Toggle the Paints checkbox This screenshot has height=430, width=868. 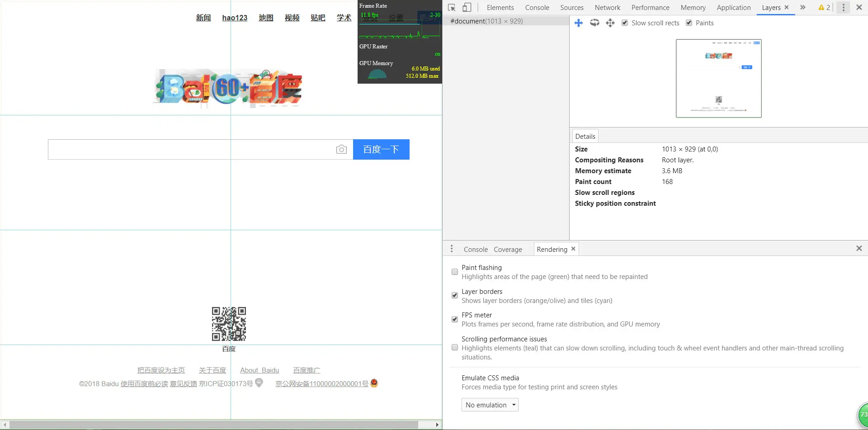[689, 23]
